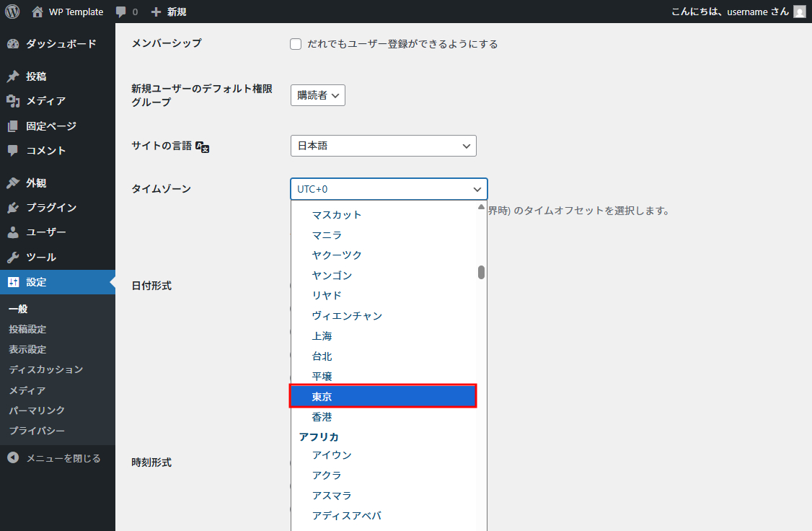The width and height of the screenshot is (812, 531).
Task: Click the UTC+0 timezone dropdown
Action: (x=389, y=189)
